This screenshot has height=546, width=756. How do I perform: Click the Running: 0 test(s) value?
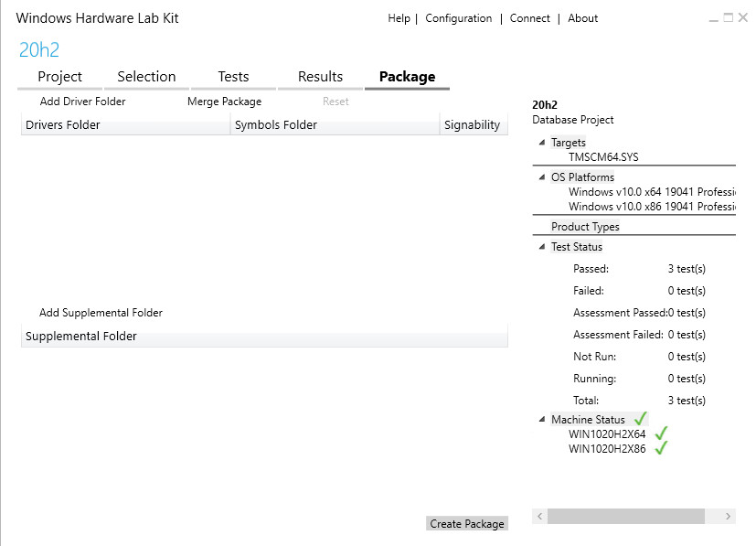coord(687,379)
